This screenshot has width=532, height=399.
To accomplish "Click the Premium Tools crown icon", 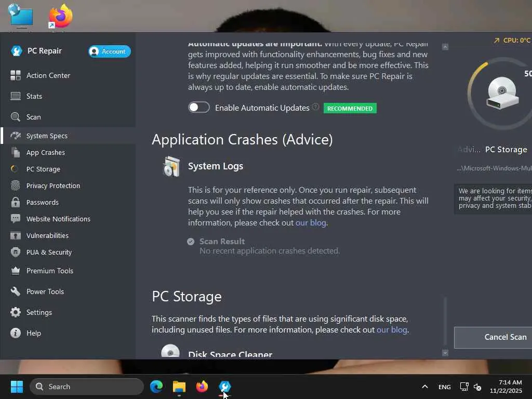I will 15,271.
